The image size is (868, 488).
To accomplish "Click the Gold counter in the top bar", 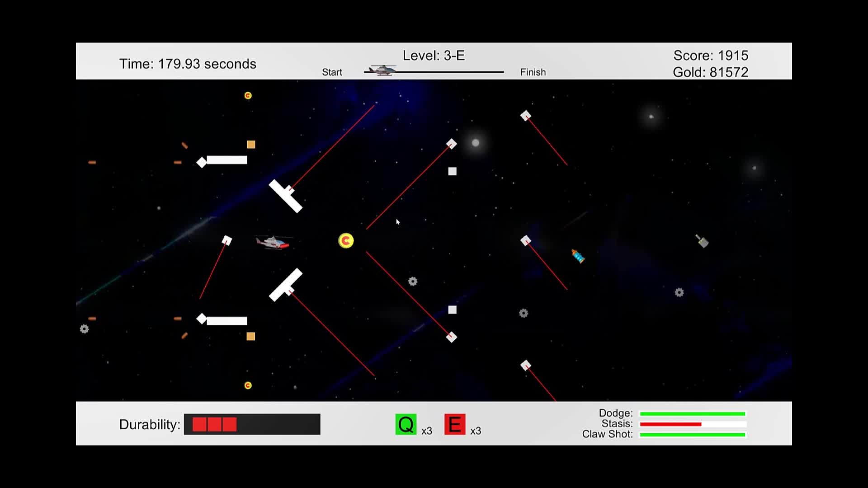I will 710,72.
